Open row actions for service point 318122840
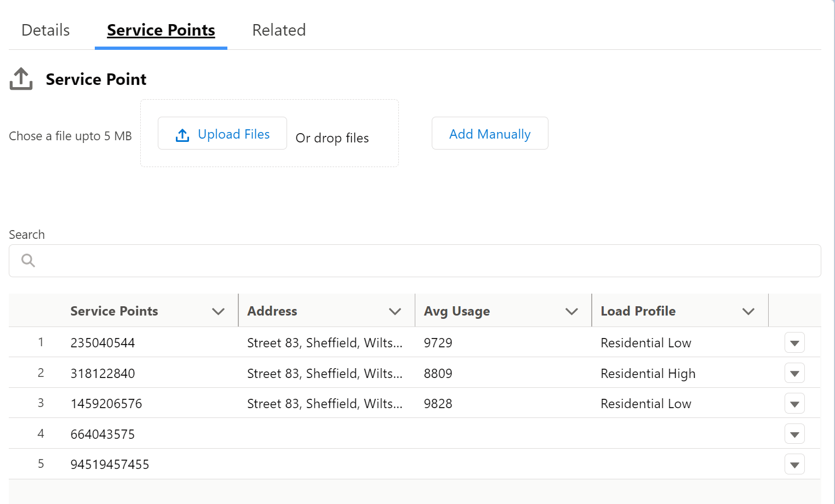Image resolution: width=835 pixels, height=504 pixels. click(x=794, y=373)
